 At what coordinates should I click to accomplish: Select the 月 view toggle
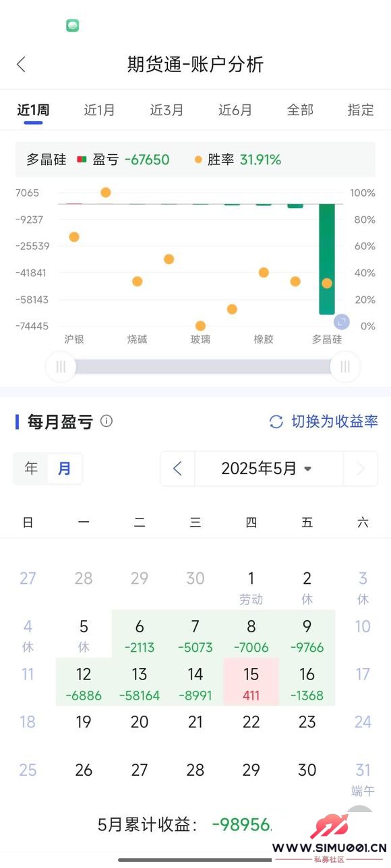[x=65, y=468]
